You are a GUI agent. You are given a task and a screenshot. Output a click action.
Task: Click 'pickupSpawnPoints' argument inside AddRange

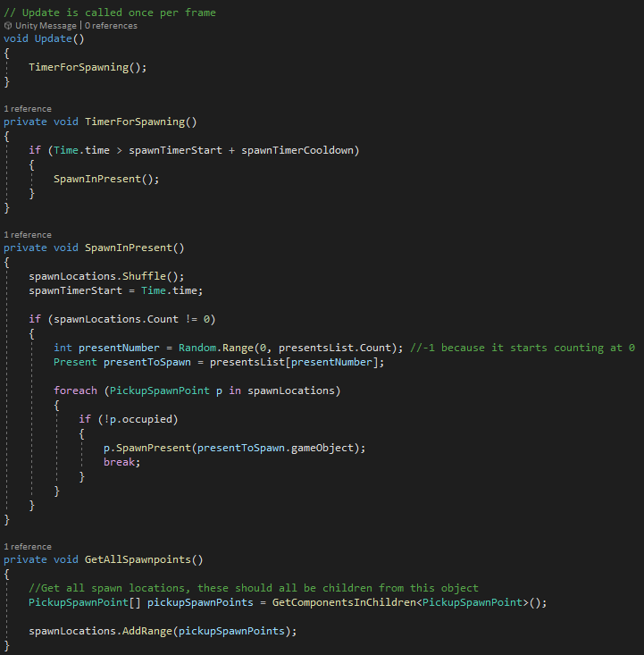coord(232,631)
